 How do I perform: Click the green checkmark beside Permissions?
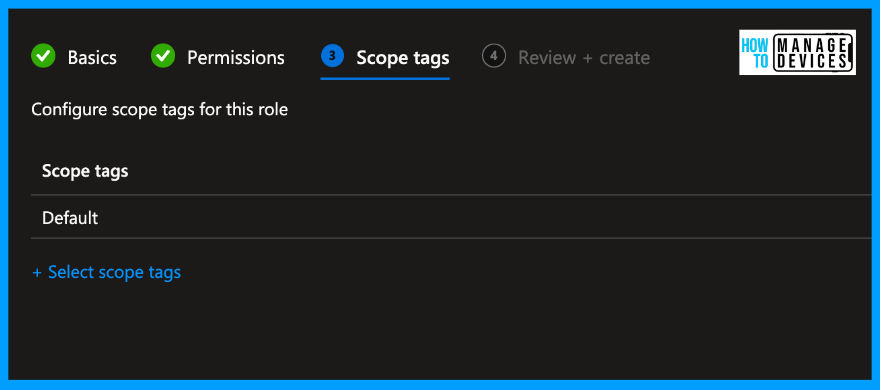click(x=163, y=56)
